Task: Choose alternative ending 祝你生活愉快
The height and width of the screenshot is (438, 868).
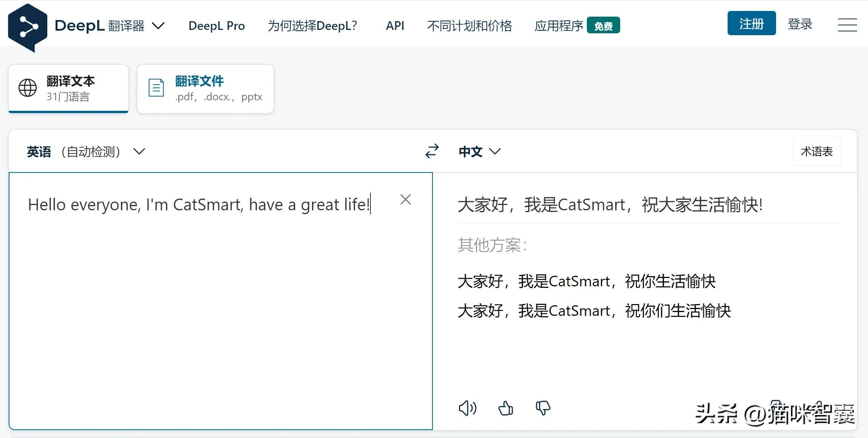Action: point(670,281)
